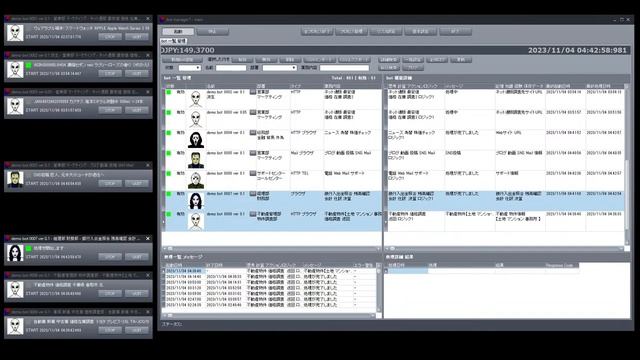Click alien avatar in 不動産管理部 row
Screen dimensions: 640x360
coord(196,221)
